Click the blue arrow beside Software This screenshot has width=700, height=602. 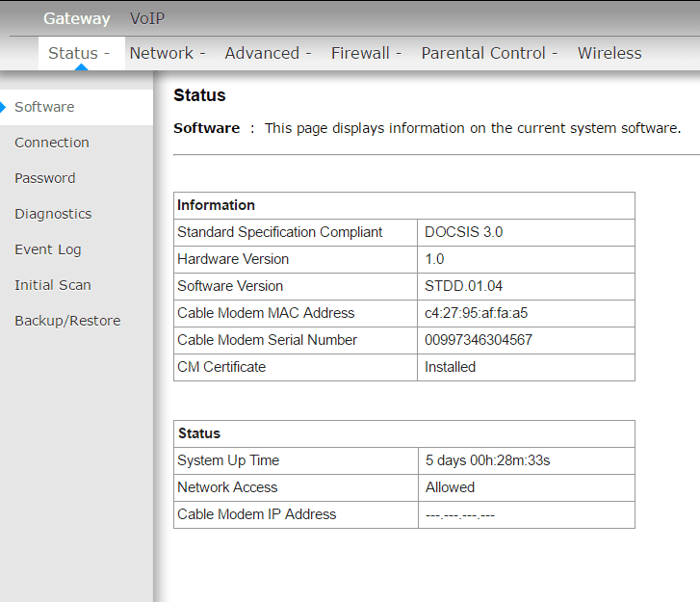(x=4, y=107)
